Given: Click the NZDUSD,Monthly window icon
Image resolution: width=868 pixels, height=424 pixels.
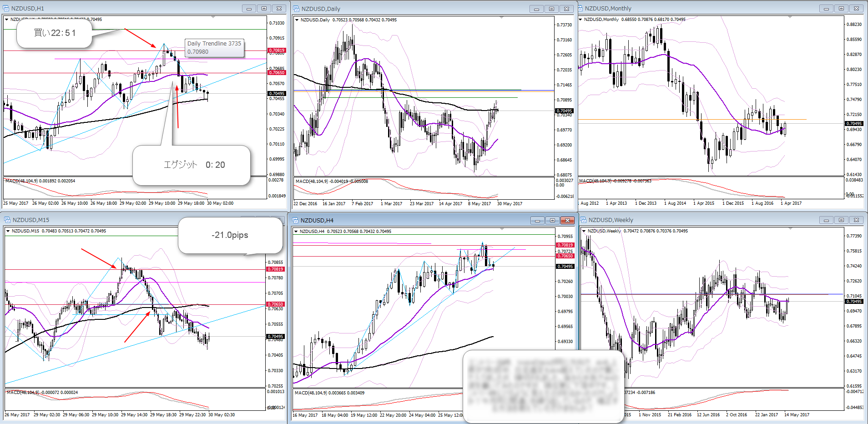Looking at the screenshot, I should coord(580,9).
